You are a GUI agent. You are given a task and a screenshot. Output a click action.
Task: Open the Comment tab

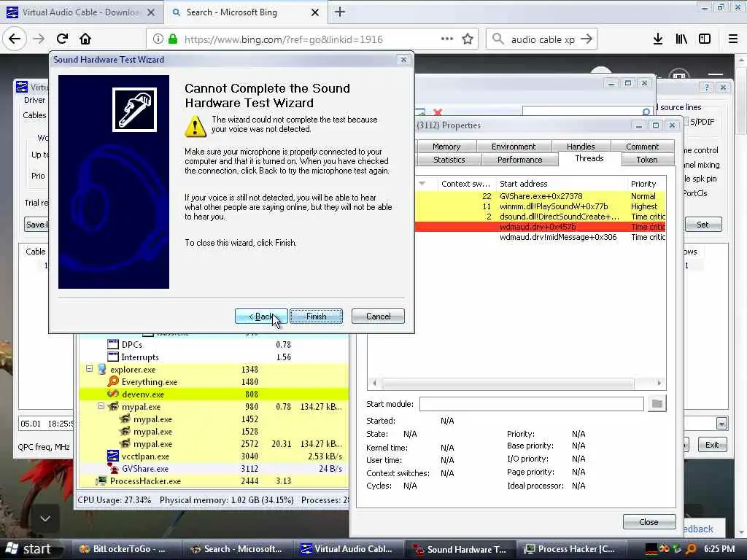642,147
